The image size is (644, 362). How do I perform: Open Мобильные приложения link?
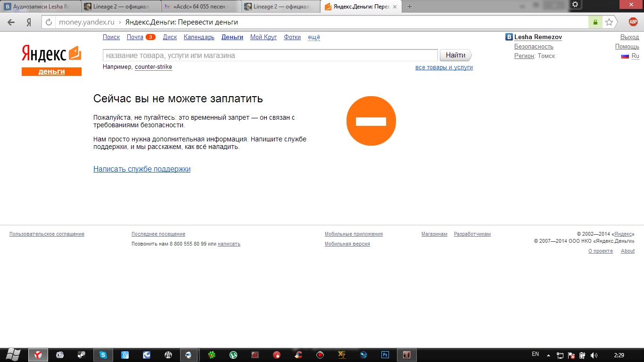click(354, 234)
